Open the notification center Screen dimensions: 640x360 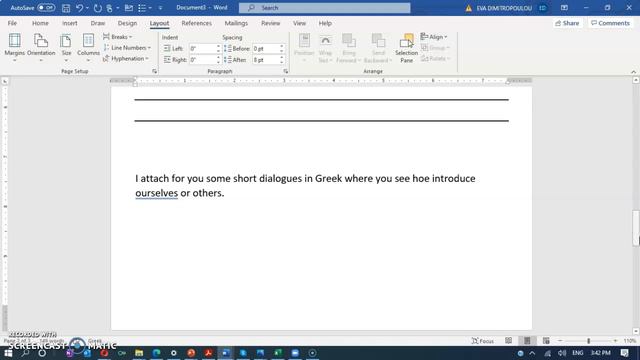coord(624,353)
